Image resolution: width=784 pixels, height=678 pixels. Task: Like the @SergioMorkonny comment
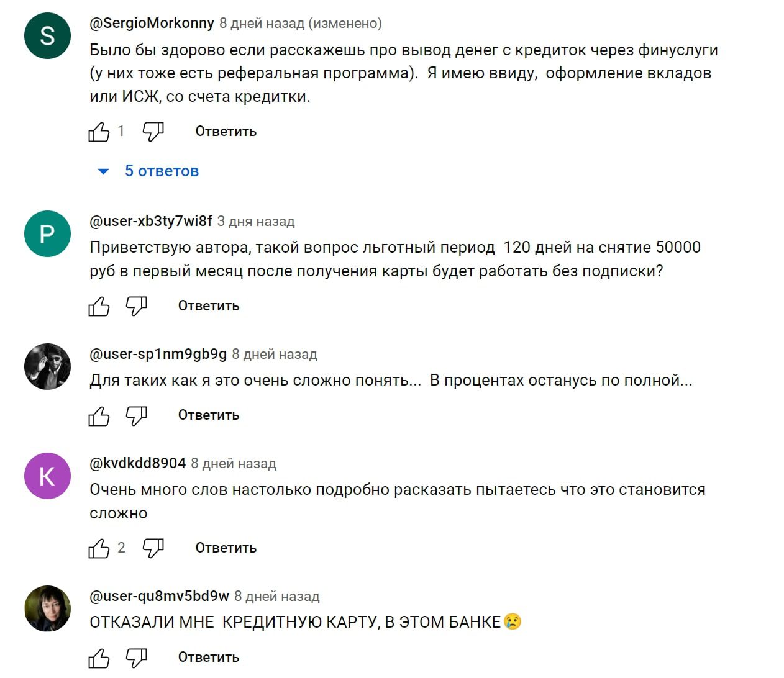(99, 132)
